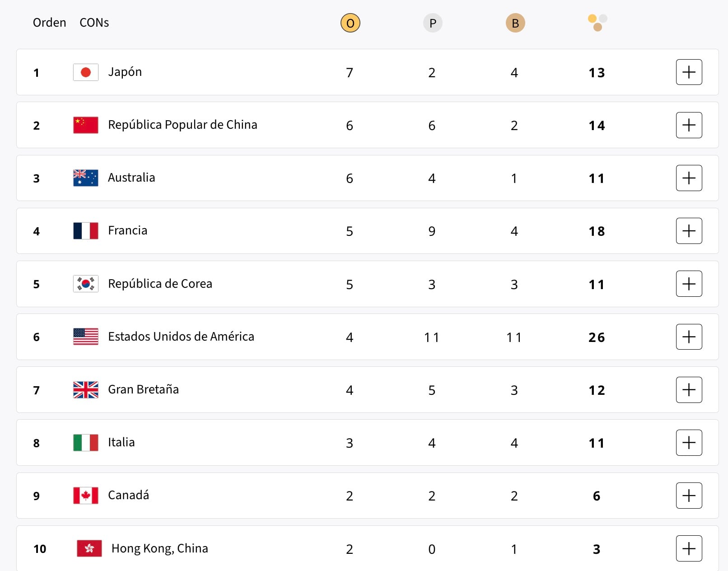
Task: Expand República Popular de China row
Action: tap(689, 125)
